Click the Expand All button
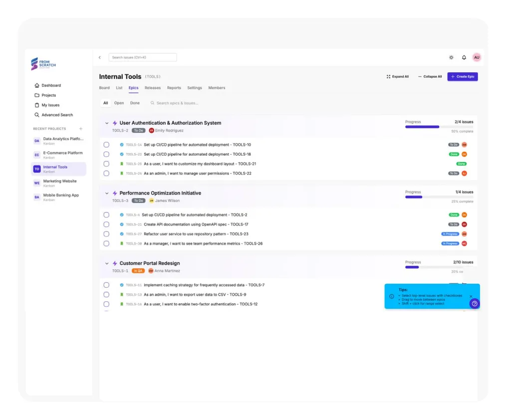 (x=398, y=77)
